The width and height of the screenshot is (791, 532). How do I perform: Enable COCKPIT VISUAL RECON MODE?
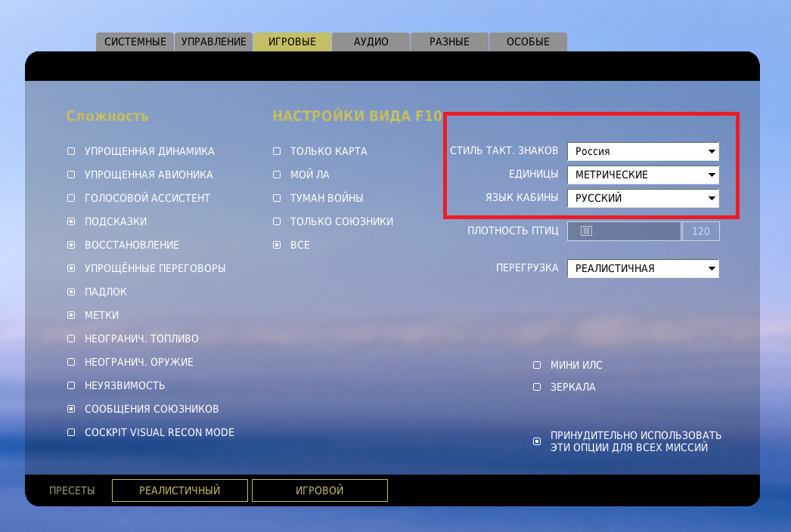coord(71,433)
